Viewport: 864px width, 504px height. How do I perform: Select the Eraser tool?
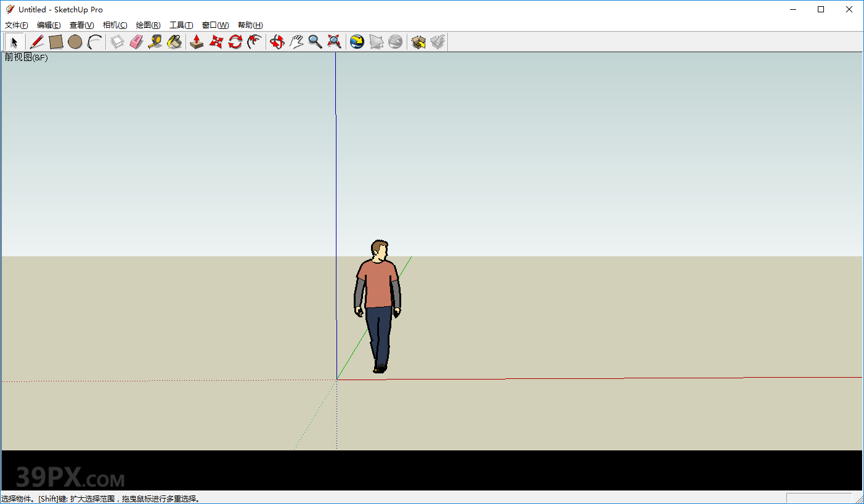pos(136,41)
